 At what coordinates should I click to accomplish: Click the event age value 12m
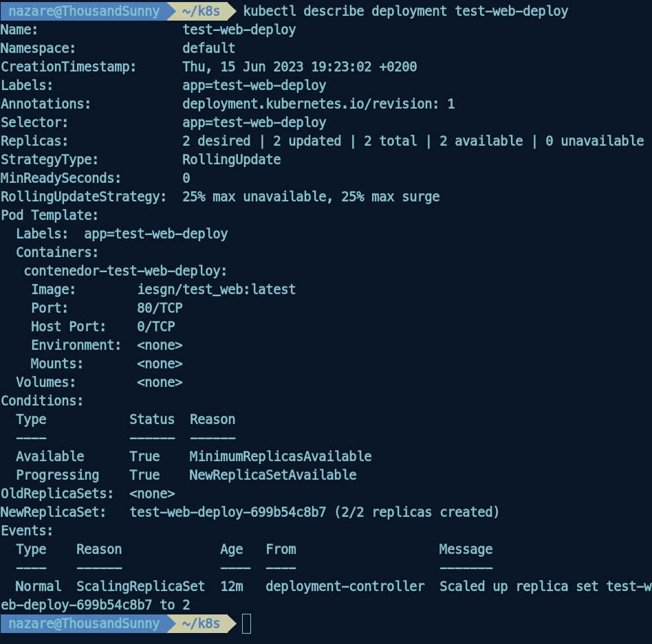(x=231, y=586)
